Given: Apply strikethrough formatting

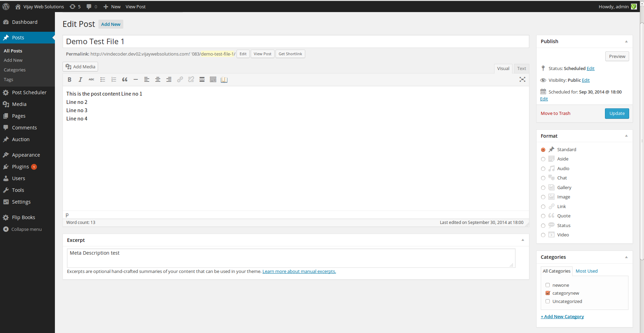Looking at the screenshot, I should click(x=92, y=80).
